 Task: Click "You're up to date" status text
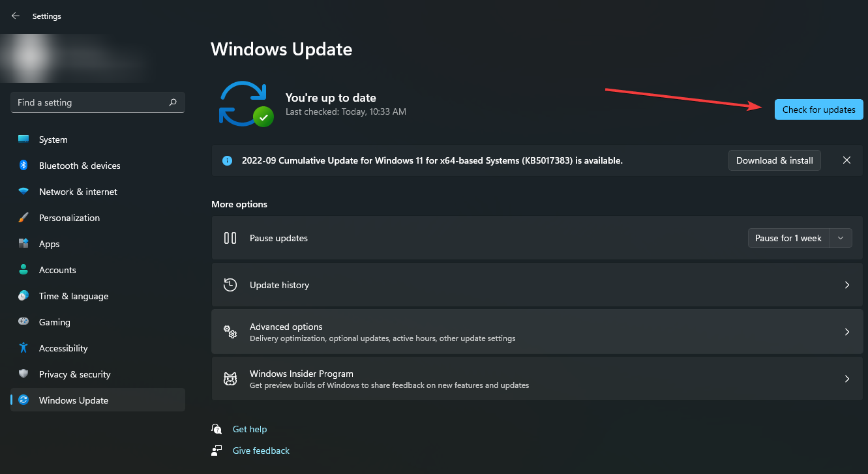coord(331,98)
